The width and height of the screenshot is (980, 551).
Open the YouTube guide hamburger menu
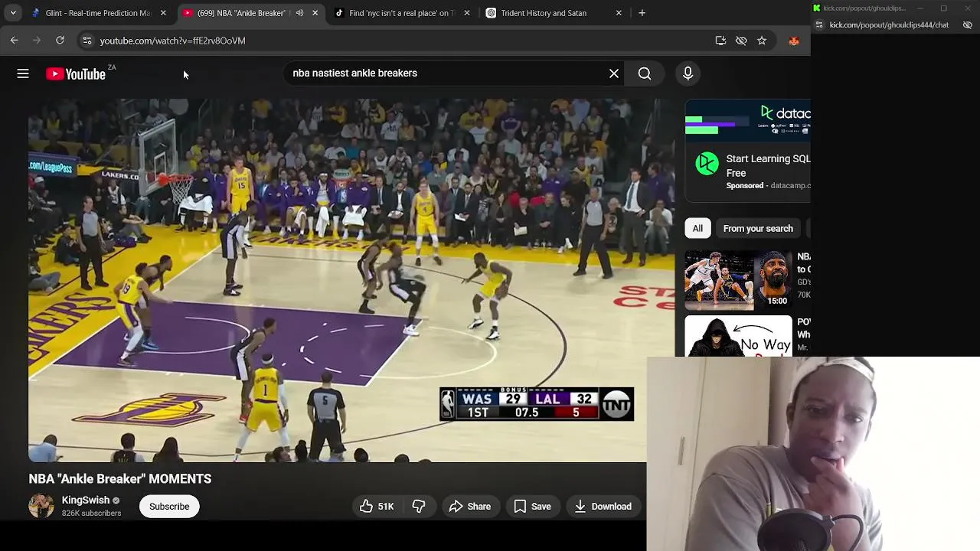[23, 73]
